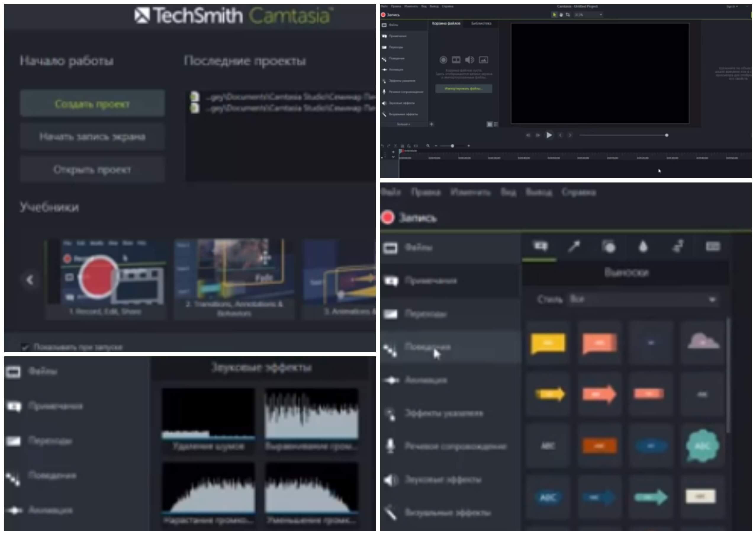The height and width of the screenshot is (535, 756).
Task: Click the timeline playhead marker
Action: click(x=401, y=151)
